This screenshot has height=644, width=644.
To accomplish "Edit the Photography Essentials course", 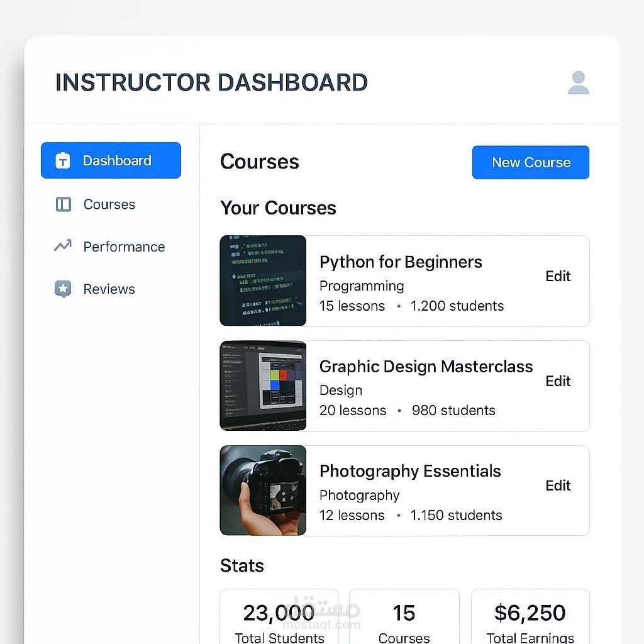I will click(558, 486).
